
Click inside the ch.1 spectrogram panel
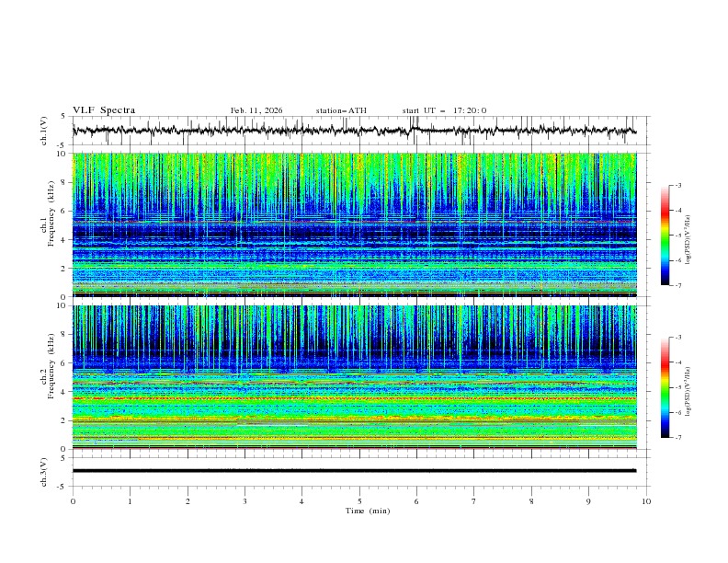coord(354,224)
